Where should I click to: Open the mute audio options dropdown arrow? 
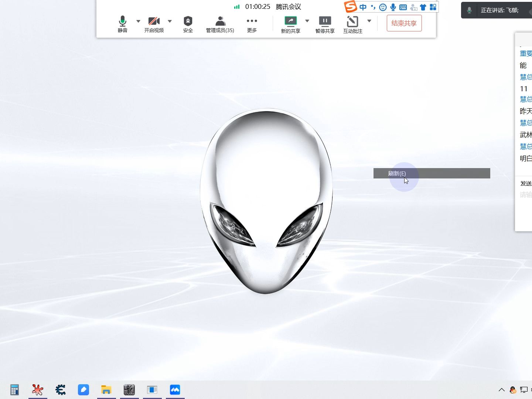(x=138, y=21)
